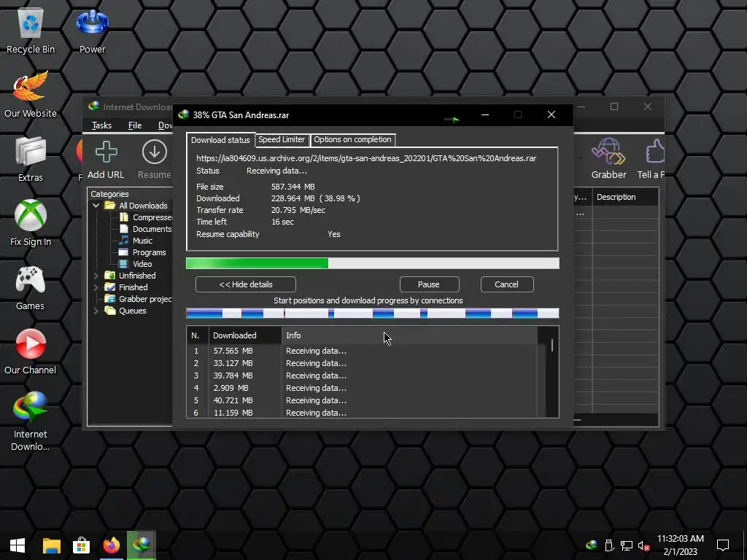747x560 pixels.
Task: Select connection row 3 with 39.784 MB
Action: point(362,376)
